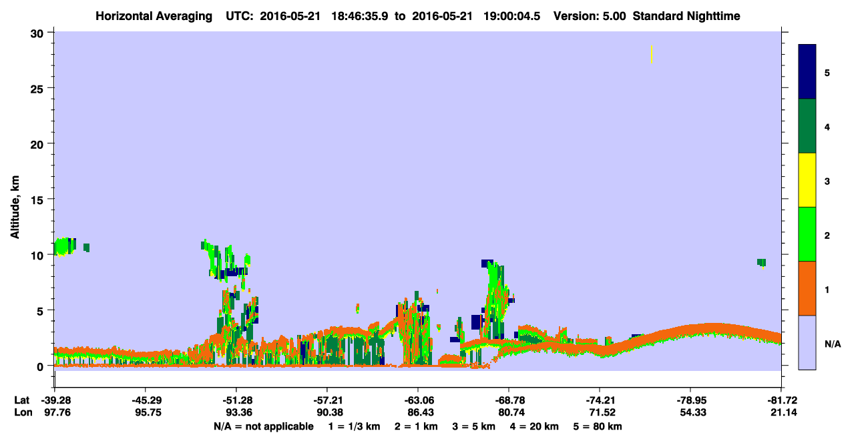This screenshot has height=445, width=868.
Task: Click the dark blue level 5 color swatch
Action: coord(807,72)
